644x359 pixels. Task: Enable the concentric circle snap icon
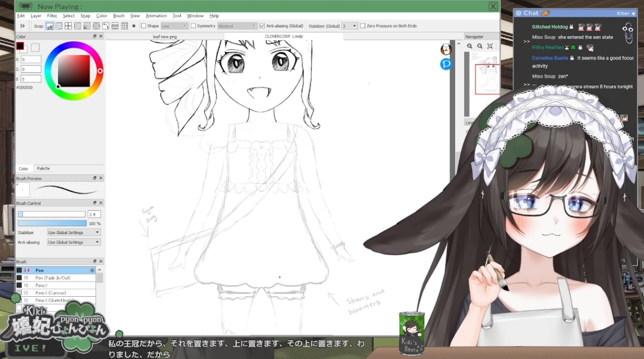tap(96, 26)
